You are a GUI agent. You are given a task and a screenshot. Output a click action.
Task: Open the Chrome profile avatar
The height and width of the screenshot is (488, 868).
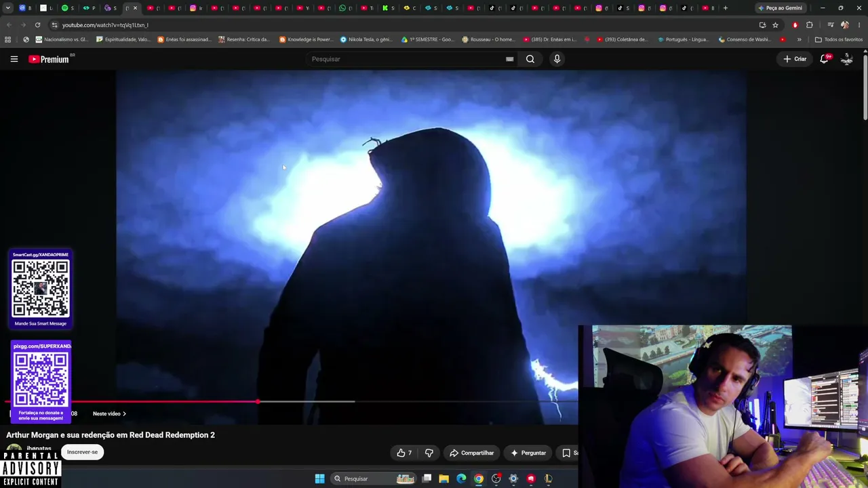844,25
